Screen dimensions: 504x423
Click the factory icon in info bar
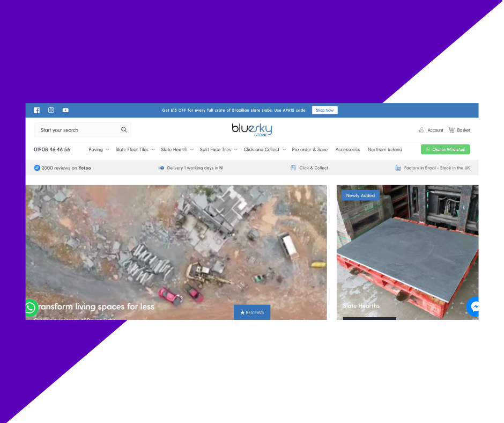pyautogui.click(x=398, y=167)
